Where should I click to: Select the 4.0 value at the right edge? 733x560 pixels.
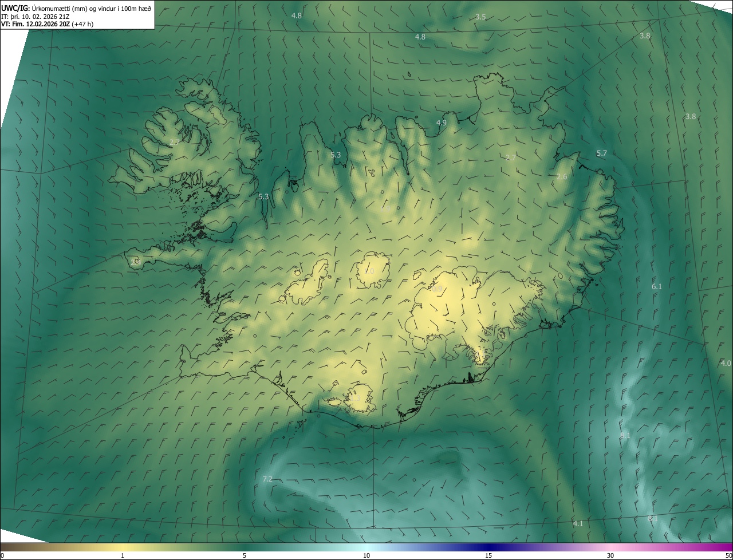tap(726, 364)
